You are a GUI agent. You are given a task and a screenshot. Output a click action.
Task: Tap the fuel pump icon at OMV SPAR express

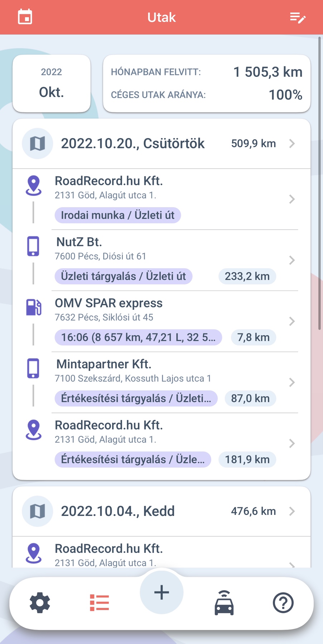pos(34,307)
